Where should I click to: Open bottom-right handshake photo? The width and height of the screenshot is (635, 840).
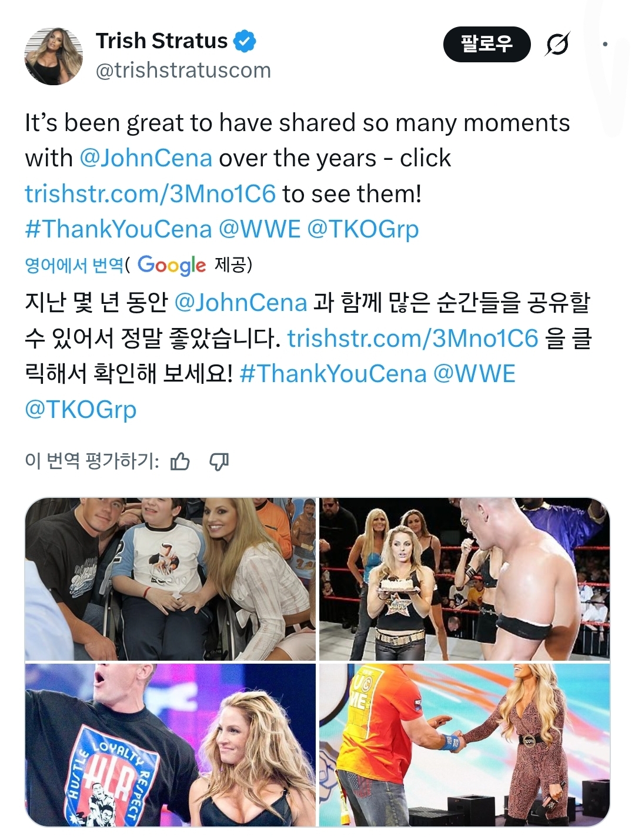click(x=464, y=745)
